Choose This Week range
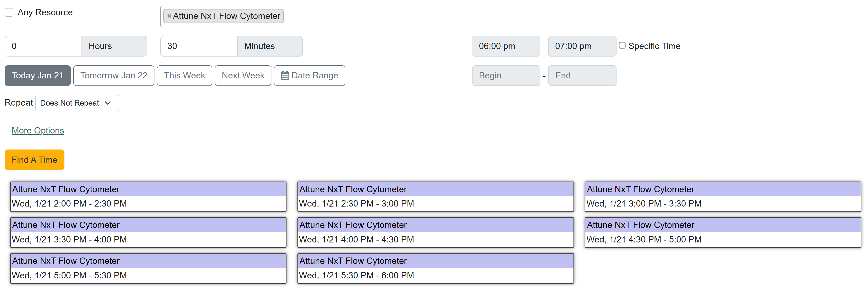 coord(184,75)
